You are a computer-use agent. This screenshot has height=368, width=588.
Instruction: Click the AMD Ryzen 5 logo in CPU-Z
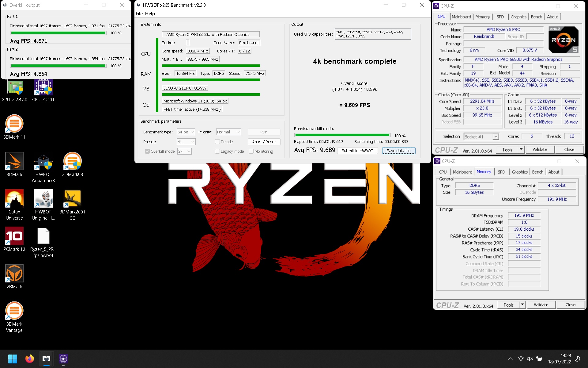[563, 40]
